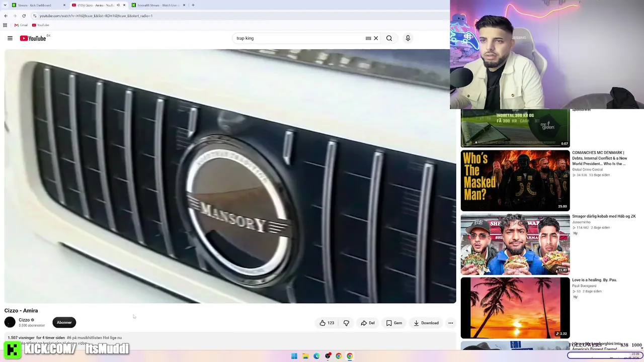Mute the tab via its speaker icon
Viewport: 644px width, 362px height.
[118, 5]
